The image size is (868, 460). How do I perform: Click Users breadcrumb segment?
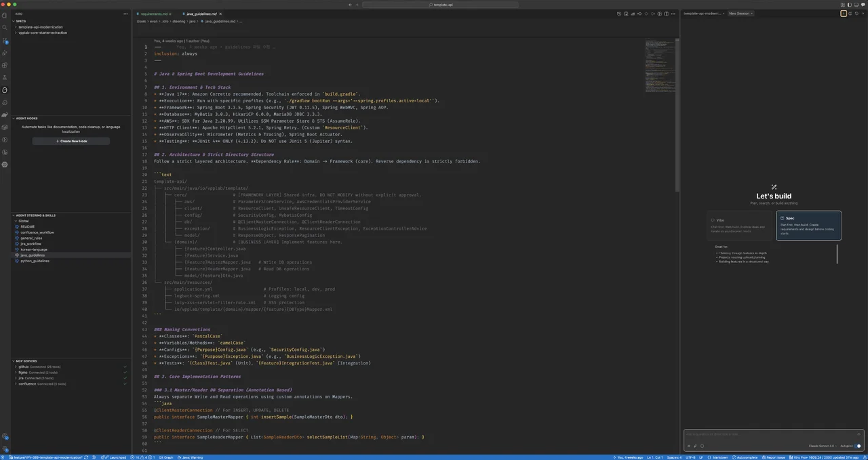pyautogui.click(x=141, y=21)
